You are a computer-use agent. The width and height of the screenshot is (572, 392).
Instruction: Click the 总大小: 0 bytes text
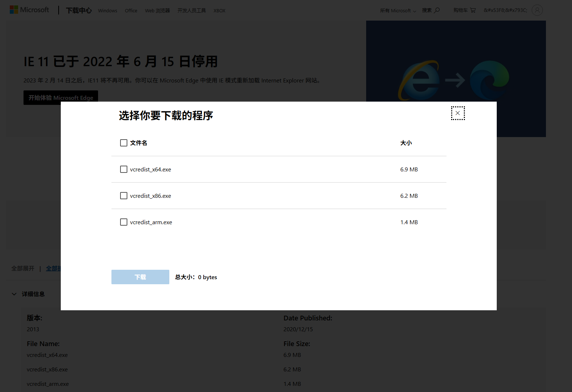196,277
